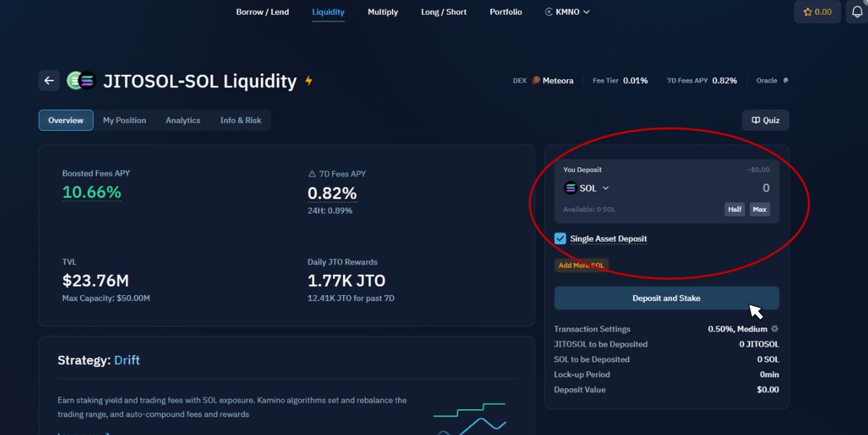Click the 0.82% value under 7D Fees APY
The height and width of the screenshot is (435, 868).
[332, 193]
